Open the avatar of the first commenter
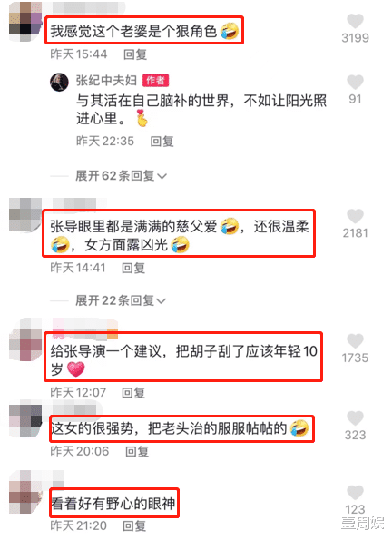392x540 pixels. 24,22
